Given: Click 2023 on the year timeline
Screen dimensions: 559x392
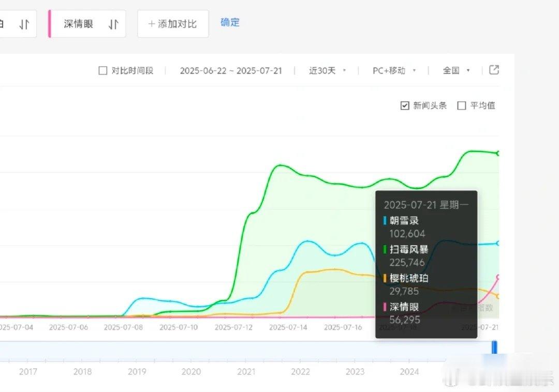Looking at the screenshot, I should tap(355, 372).
